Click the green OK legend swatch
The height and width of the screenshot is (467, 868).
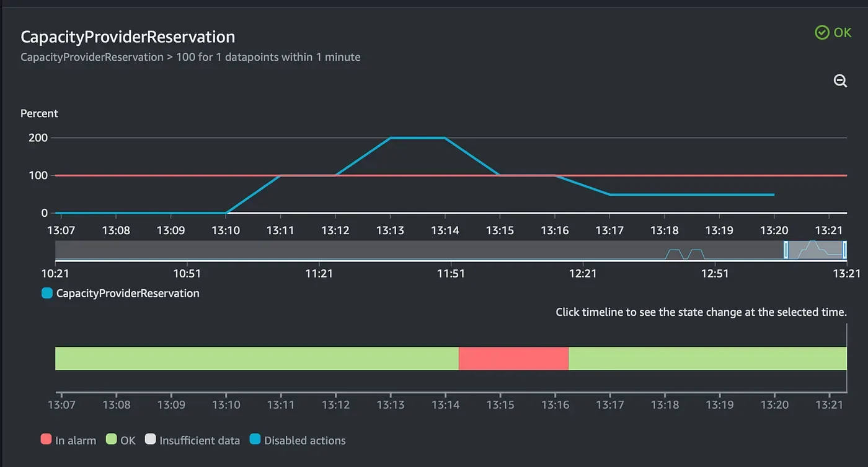[x=111, y=440]
